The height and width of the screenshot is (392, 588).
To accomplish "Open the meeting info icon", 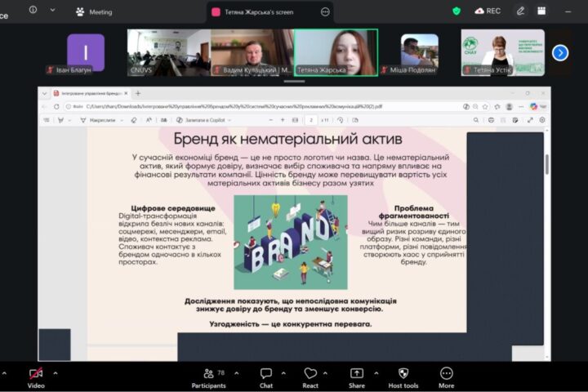I will tap(33, 11).
